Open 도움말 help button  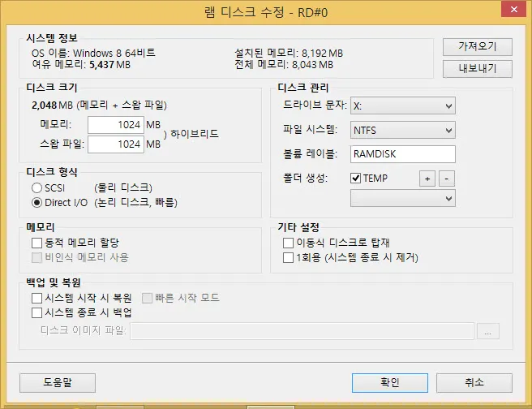58,382
